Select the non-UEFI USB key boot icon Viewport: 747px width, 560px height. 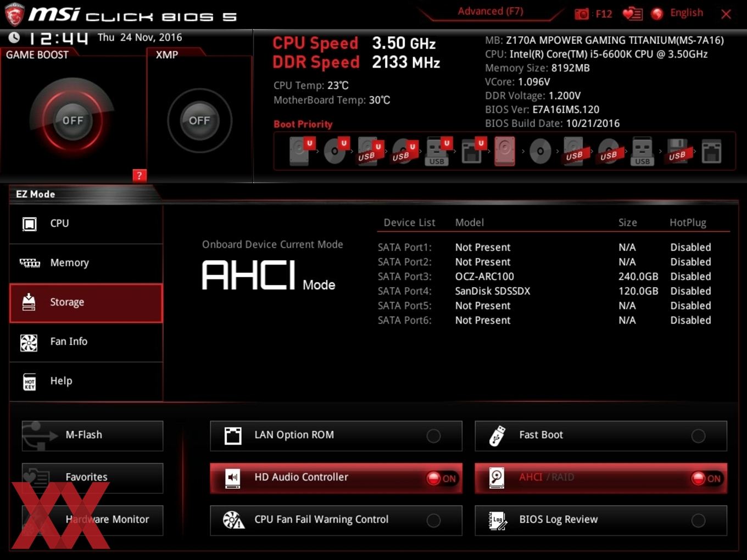(642, 151)
